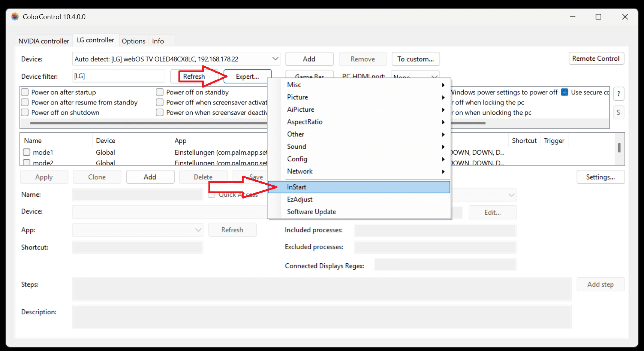This screenshot has height=351, width=644.
Task: Click the Refresh button beside Device filter
Action: (194, 76)
